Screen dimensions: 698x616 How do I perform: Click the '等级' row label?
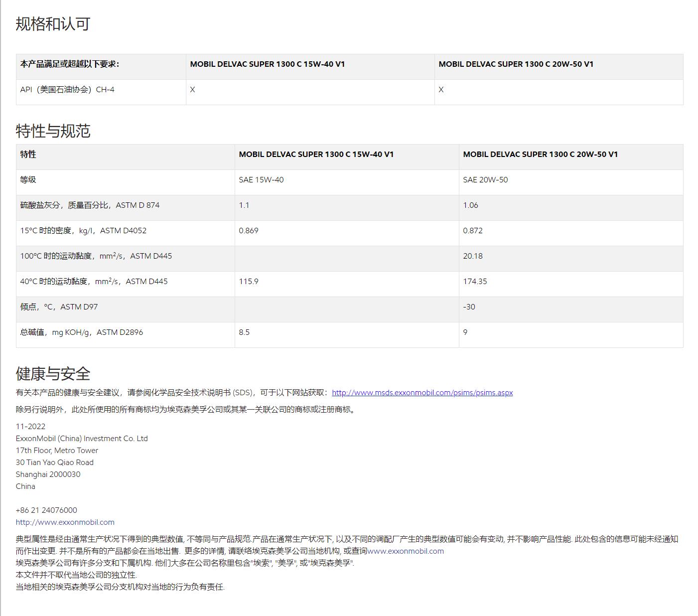[x=28, y=180]
